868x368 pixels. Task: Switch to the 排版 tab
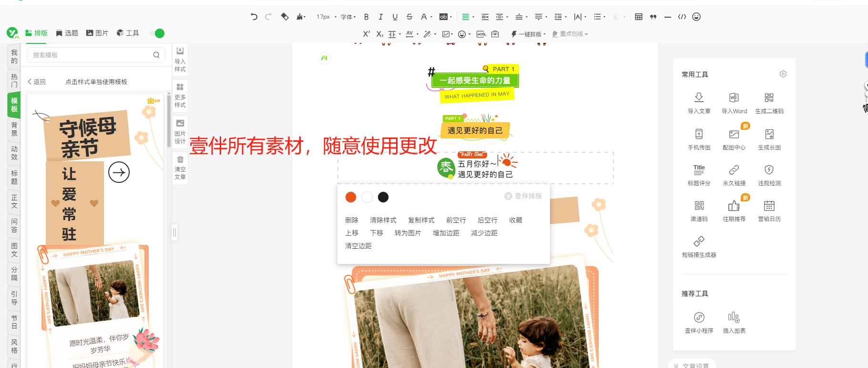tap(36, 33)
